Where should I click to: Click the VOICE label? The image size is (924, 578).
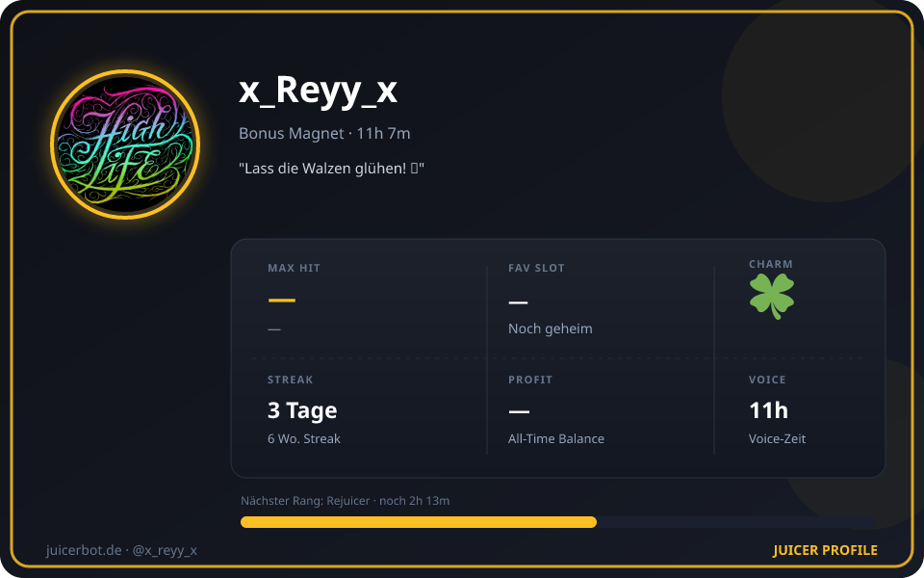767,380
